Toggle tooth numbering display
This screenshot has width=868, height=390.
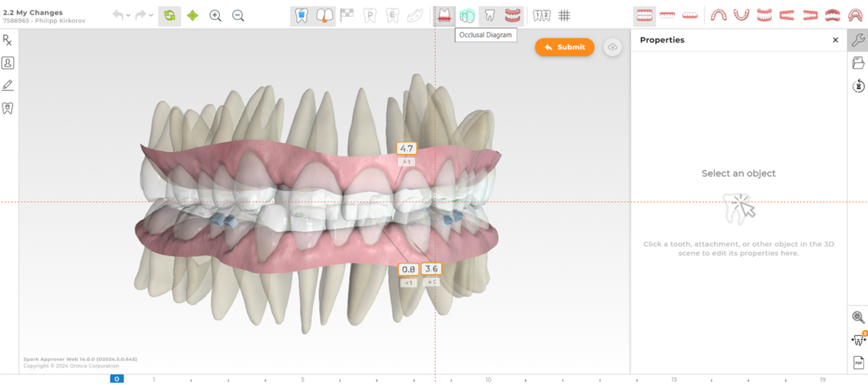tap(541, 15)
